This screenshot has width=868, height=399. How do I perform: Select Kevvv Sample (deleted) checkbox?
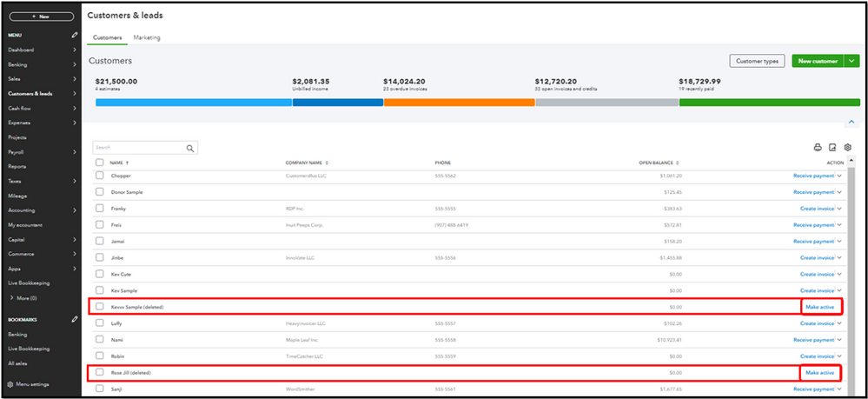[100, 307]
